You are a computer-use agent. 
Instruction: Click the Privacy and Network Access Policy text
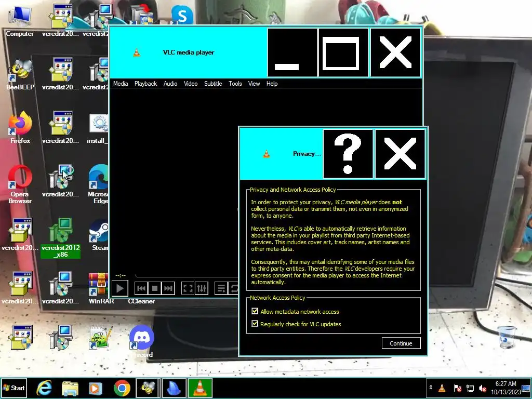click(293, 190)
